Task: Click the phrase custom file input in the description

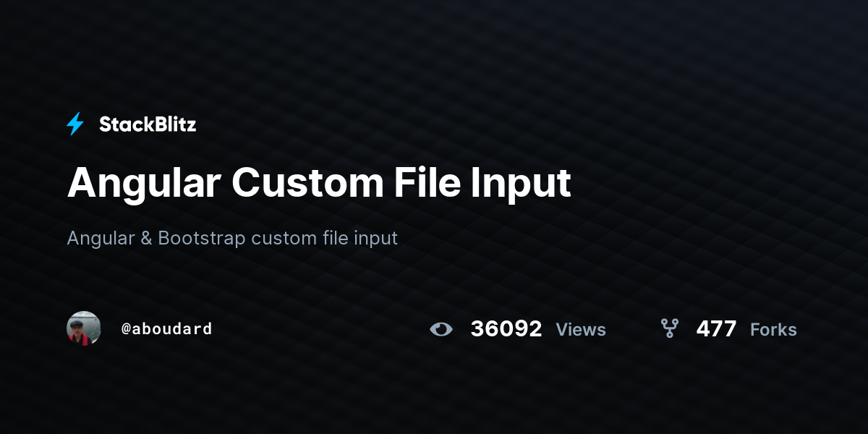Action: pos(324,239)
